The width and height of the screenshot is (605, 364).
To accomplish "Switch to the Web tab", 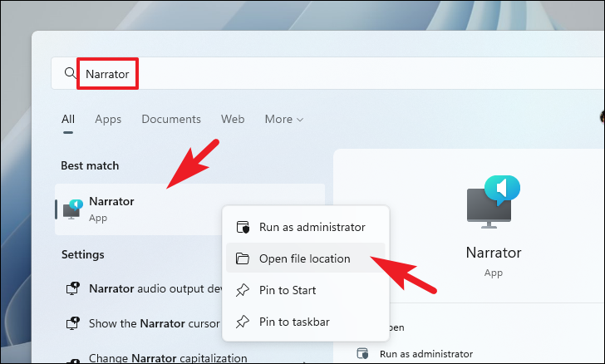I will pyautogui.click(x=233, y=120).
